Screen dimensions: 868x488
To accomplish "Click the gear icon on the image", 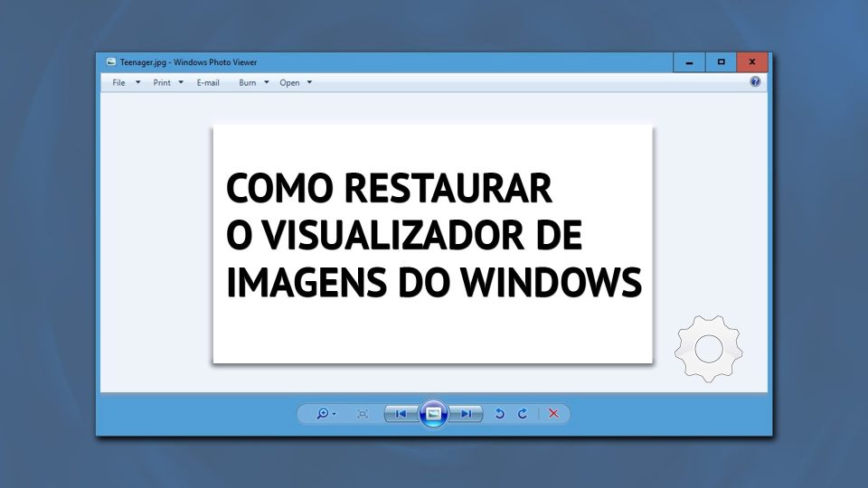I will click(708, 347).
